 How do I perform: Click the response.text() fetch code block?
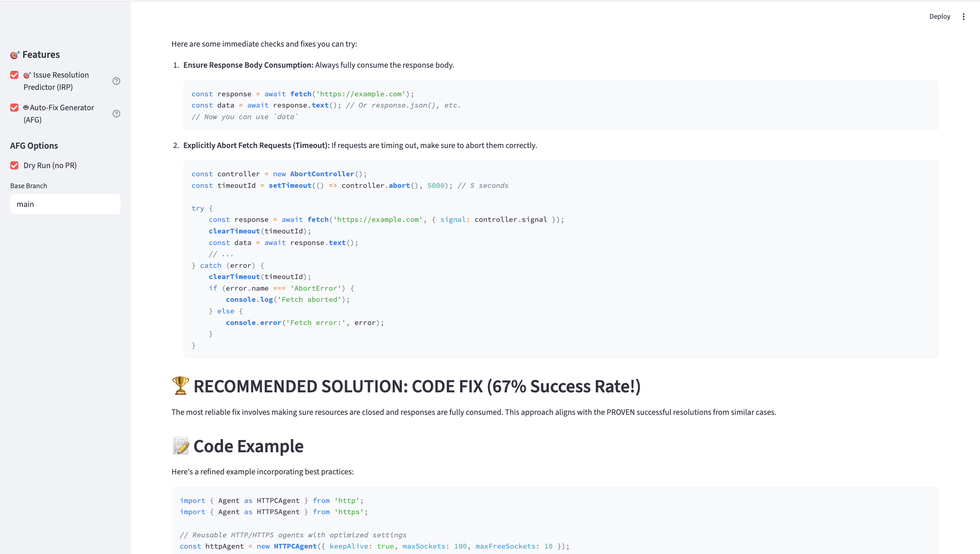[x=561, y=105]
